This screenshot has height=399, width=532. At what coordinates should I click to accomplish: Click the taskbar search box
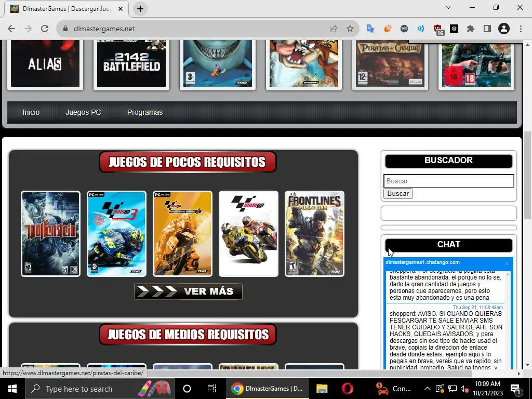[100, 389]
